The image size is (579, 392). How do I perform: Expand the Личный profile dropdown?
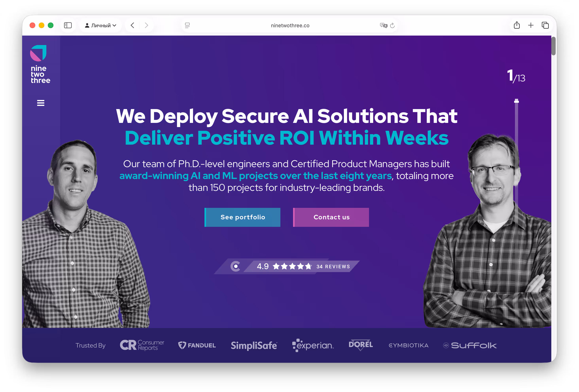coord(101,25)
